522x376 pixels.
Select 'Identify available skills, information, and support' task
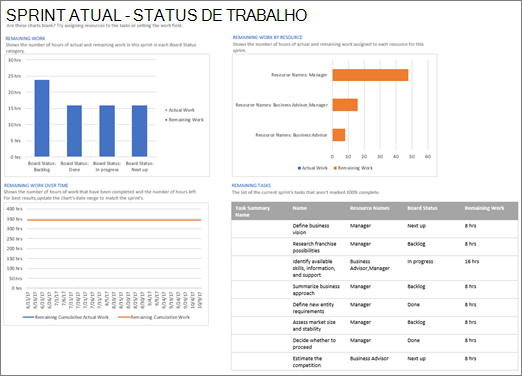click(314, 268)
